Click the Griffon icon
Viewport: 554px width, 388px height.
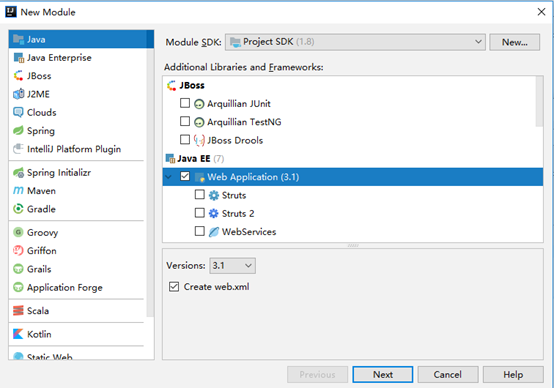(x=18, y=251)
